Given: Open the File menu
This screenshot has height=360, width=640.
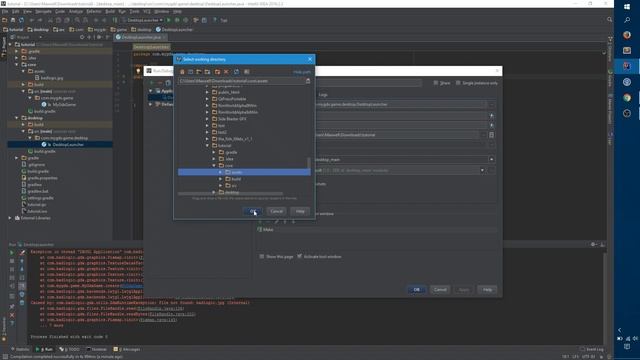Looking at the screenshot, I should click(5, 11).
